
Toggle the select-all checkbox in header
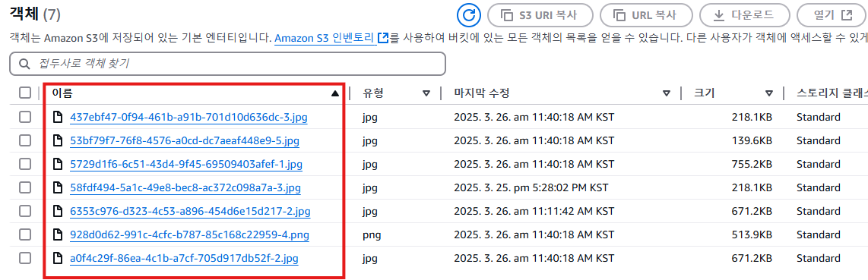click(25, 93)
